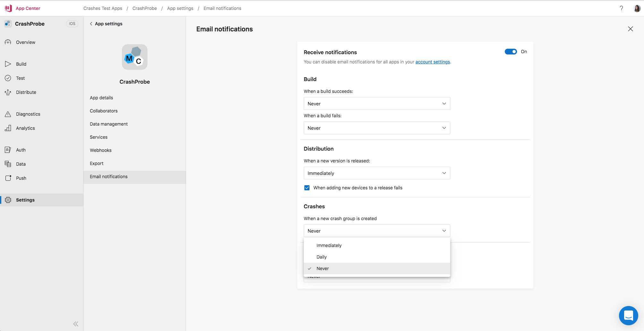The height and width of the screenshot is (331, 644).
Task: Expand the 'When a build fails' dropdown
Action: (377, 128)
